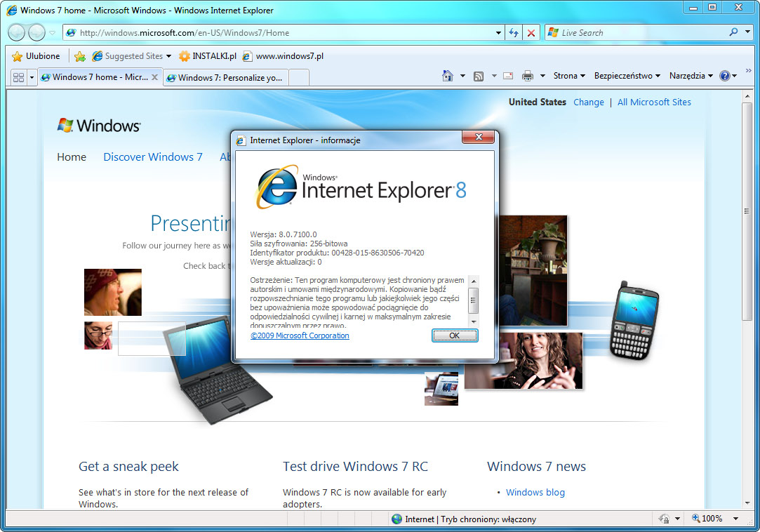This screenshot has height=532, width=760.
Task: Close the Internet Explorer informacje dialog
Action: [x=478, y=138]
